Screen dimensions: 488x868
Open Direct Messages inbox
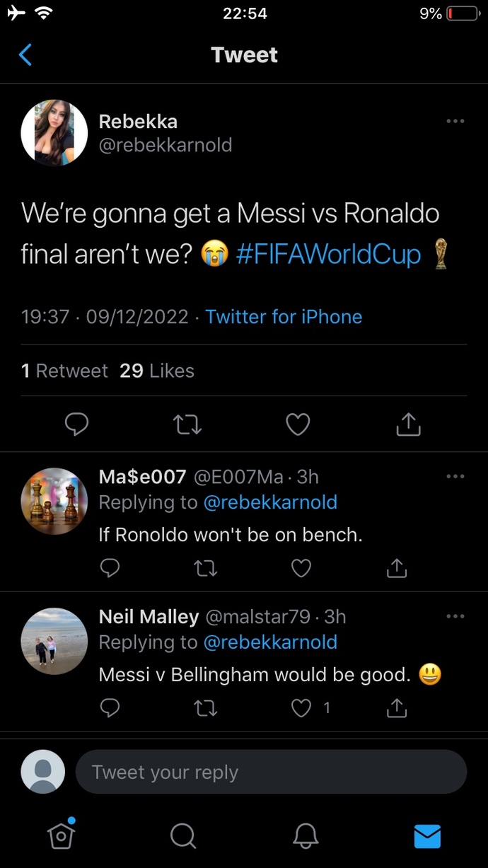tap(427, 835)
